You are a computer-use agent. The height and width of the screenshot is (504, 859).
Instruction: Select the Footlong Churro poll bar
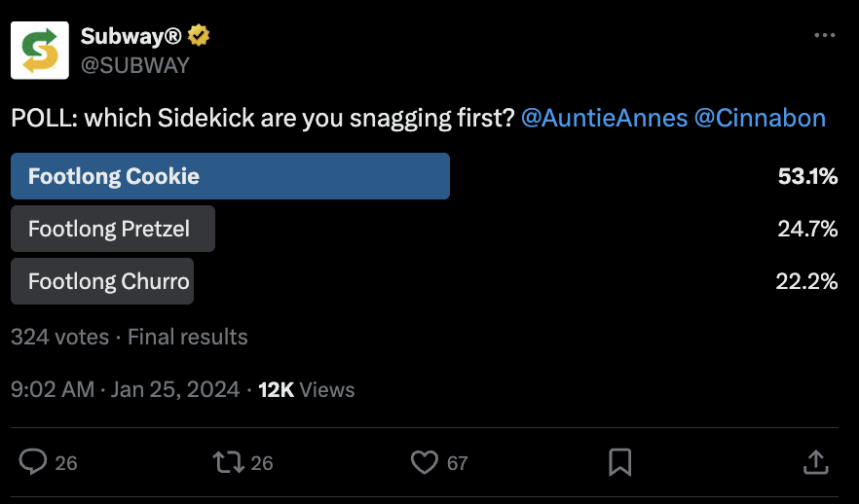(102, 281)
